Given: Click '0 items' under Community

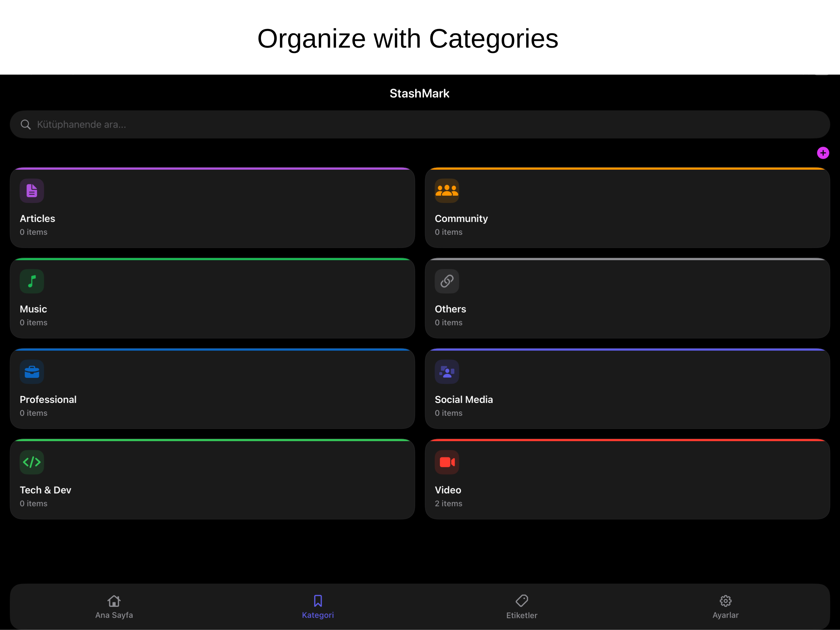Looking at the screenshot, I should point(448,232).
